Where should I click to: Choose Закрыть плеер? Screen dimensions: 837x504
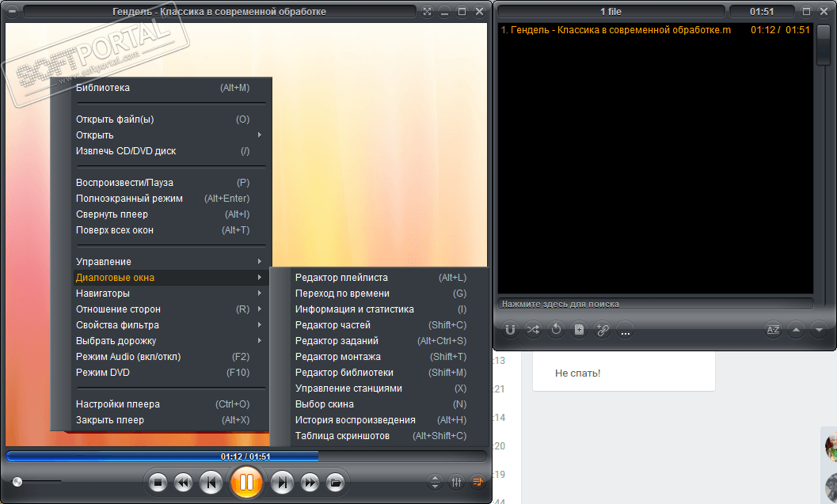click(163, 420)
